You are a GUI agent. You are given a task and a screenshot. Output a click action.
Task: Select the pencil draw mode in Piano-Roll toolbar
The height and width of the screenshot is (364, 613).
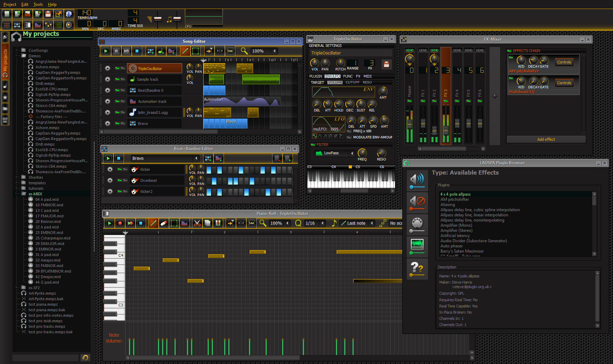coord(153,223)
